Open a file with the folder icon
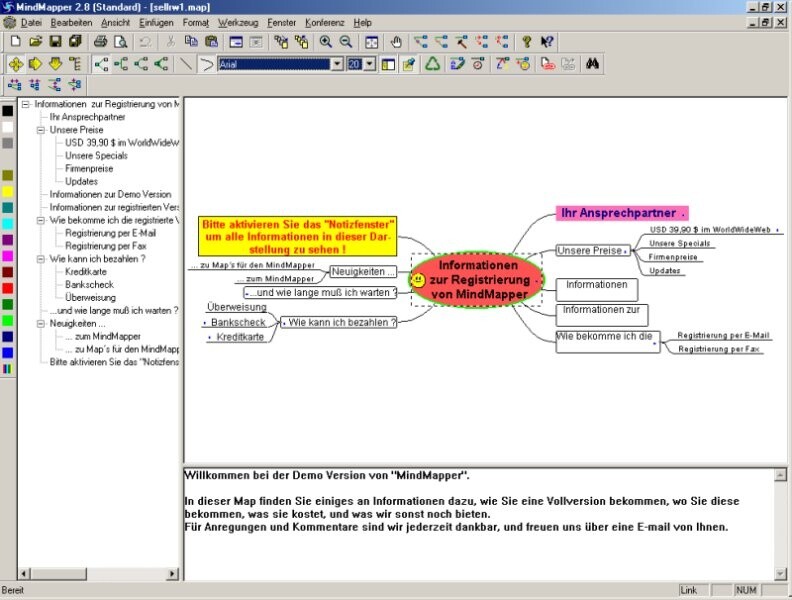792x600 pixels. (35, 42)
